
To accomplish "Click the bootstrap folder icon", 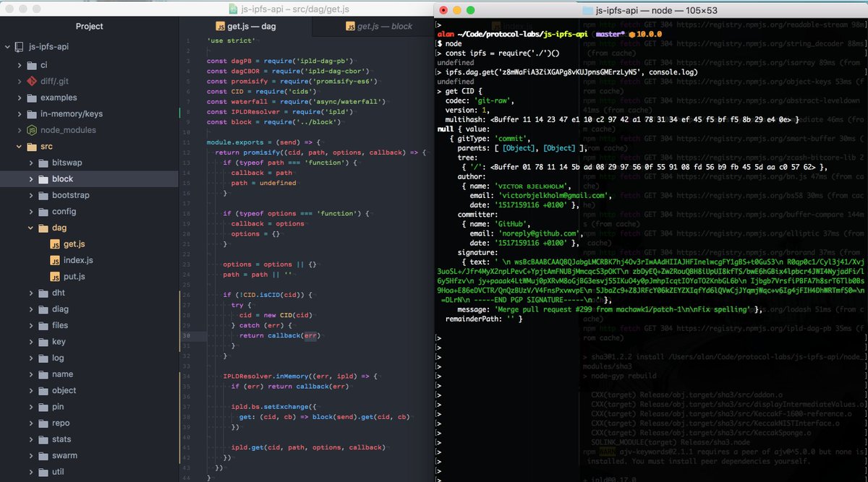I will (43, 195).
